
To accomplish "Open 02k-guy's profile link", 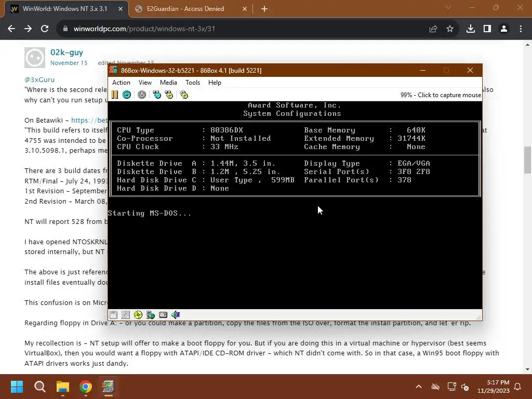I will click(66, 52).
